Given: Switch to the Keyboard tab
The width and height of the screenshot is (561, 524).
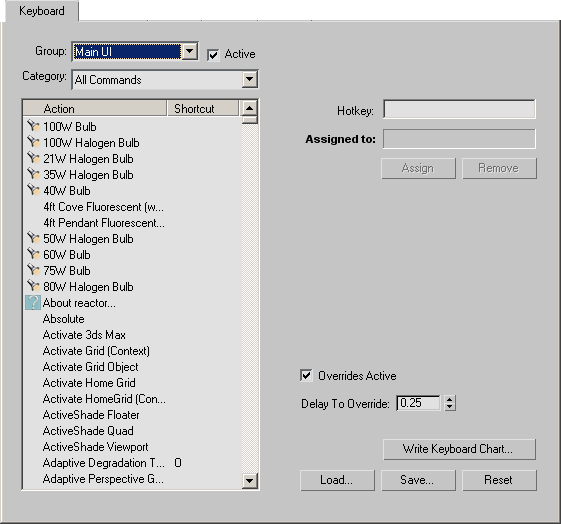Looking at the screenshot, I should pyautogui.click(x=42, y=11).
